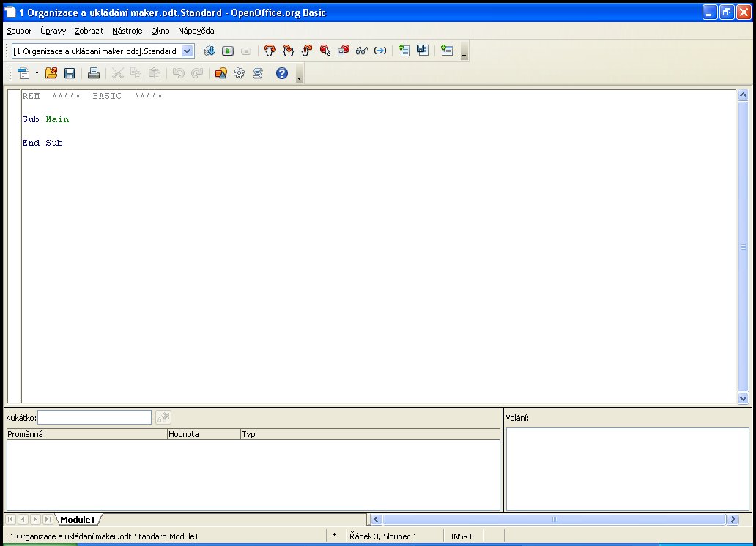Click the Save BASIC source icon
This screenshot has width=756, height=546.
[x=423, y=51]
